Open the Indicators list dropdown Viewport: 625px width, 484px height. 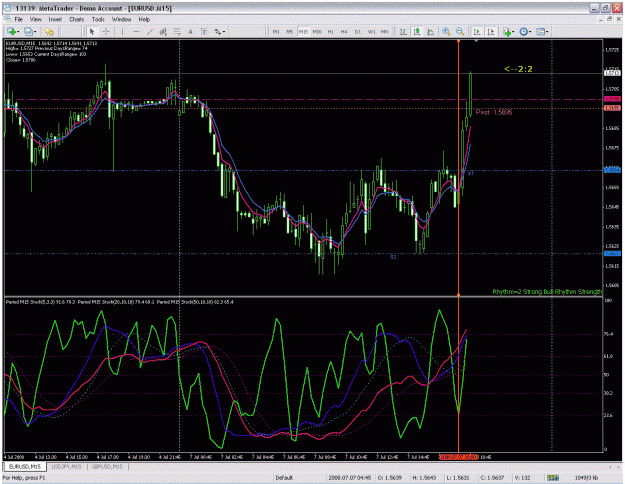pyautogui.click(x=508, y=31)
